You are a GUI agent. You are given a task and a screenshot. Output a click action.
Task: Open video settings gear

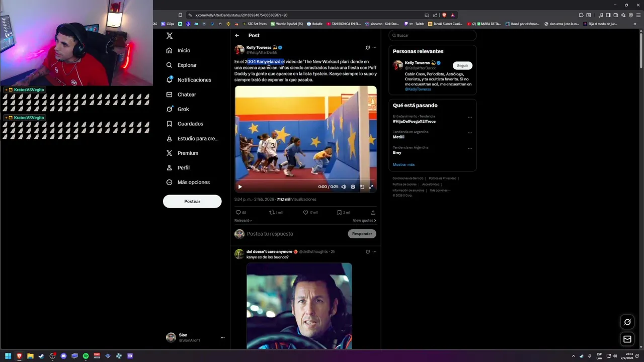[353, 187]
